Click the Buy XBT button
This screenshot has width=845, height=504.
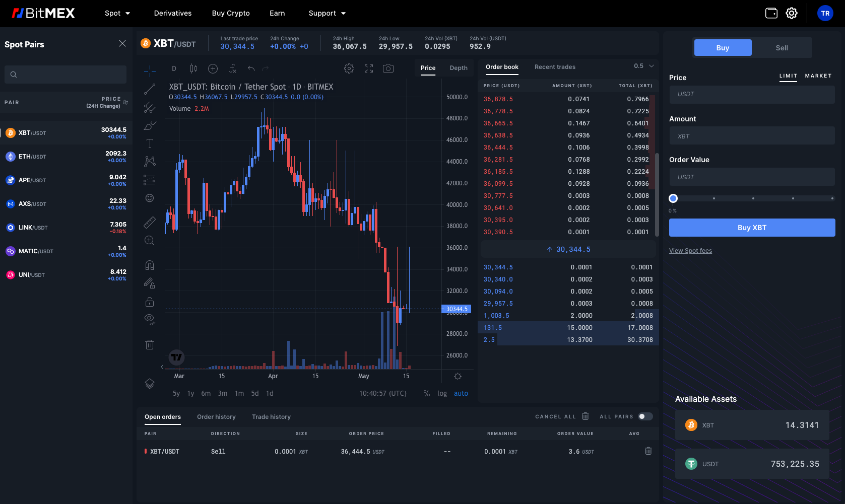point(752,228)
